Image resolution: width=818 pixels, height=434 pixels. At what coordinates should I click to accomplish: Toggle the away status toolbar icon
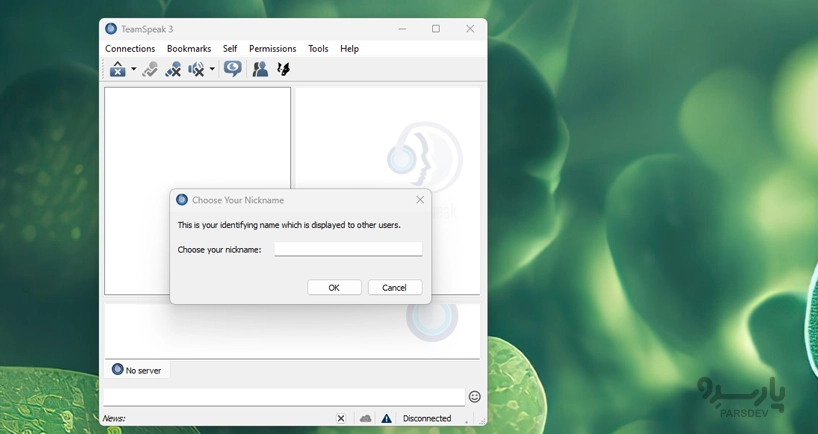pos(118,69)
